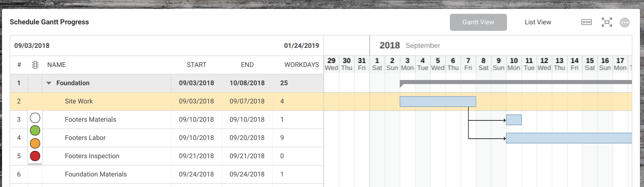Open the more options ellipsis menu
This screenshot has height=187, width=644.
point(625,22)
